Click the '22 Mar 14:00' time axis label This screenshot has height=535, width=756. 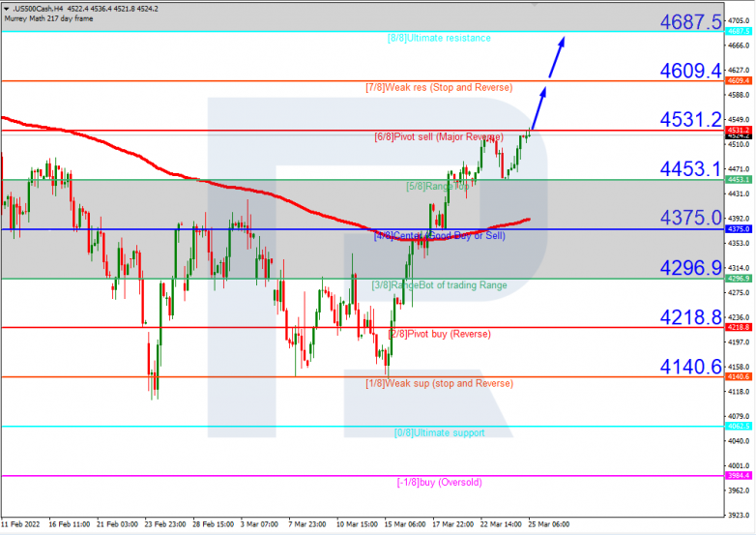point(501,524)
